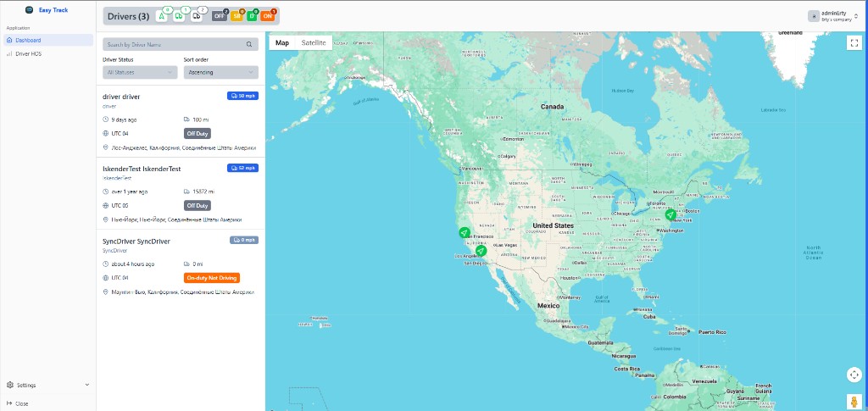Expand the Settings menu

coord(48,385)
